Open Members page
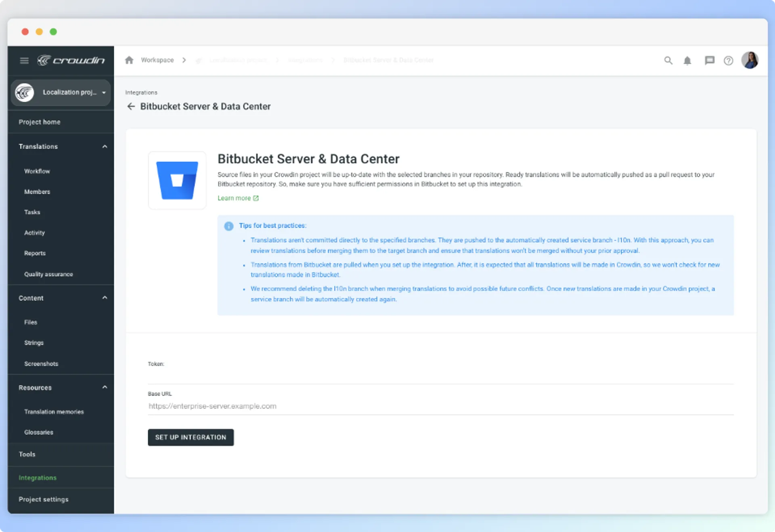 click(x=37, y=192)
